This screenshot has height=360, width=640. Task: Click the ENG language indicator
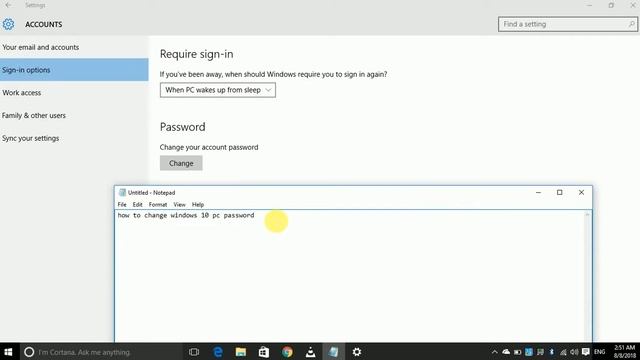coord(600,352)
